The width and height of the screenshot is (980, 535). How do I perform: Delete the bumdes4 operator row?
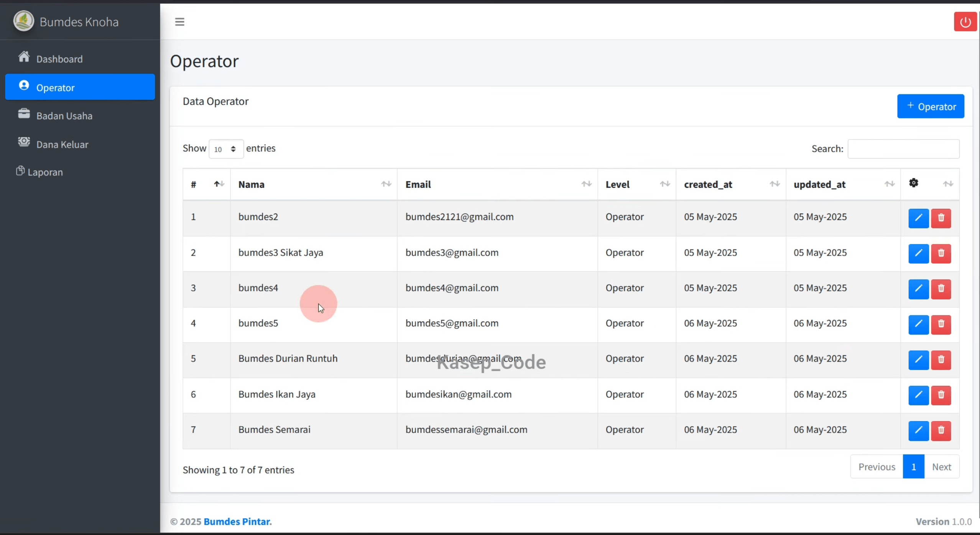941,289
